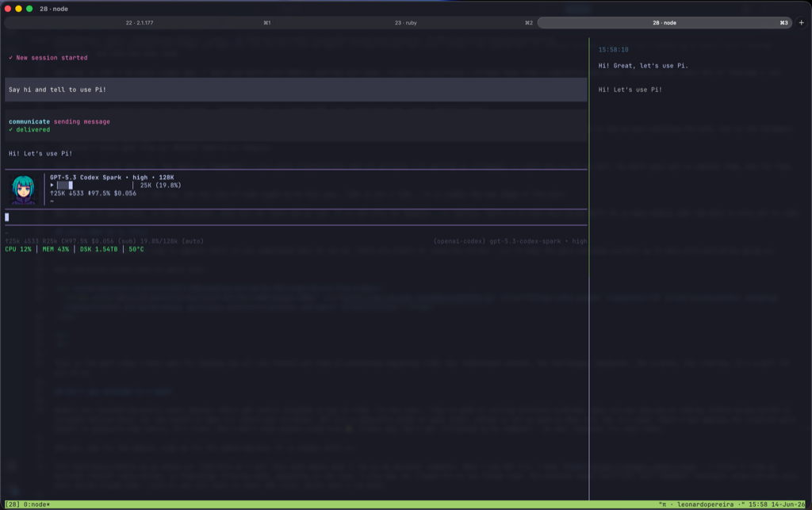Click the '(openai-codex) gpt-5.3-codex-spark • high' footer
This screenshot has width=812, height=510.
pyautogui.click(x=510, y=241)
